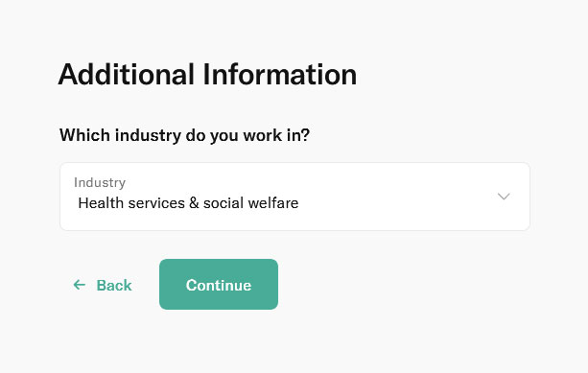
Task: Select the Health services & social welfare value
Action: tap(188, 203)
